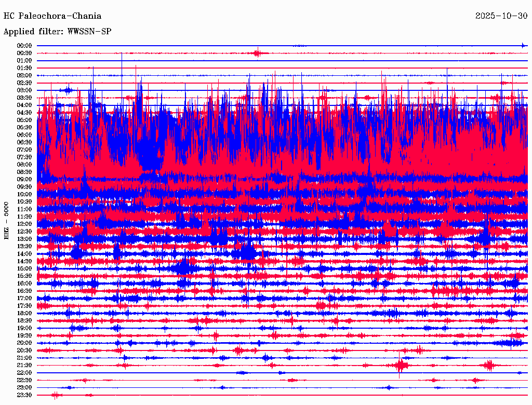Click the red event burst on 00:30 trace
Screen dimensions: 532x405
pos(258,53)
